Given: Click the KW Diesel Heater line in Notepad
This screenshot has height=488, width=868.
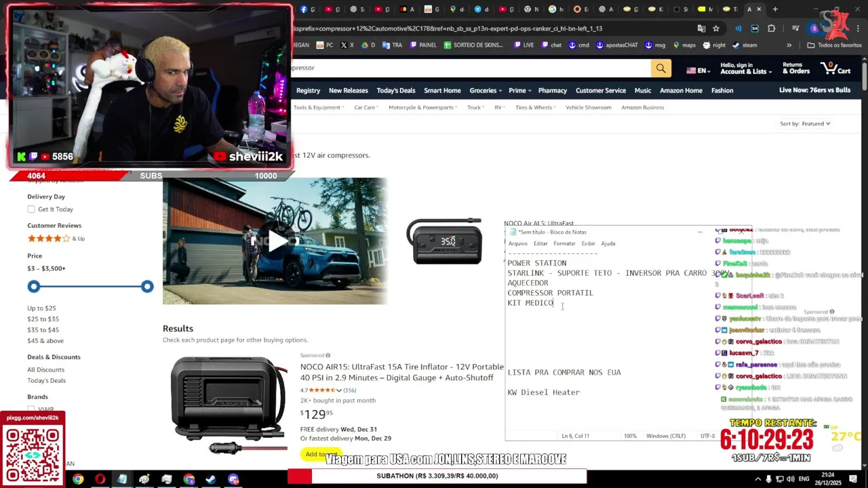Looking at the screenshot, I should click(544, 392).
